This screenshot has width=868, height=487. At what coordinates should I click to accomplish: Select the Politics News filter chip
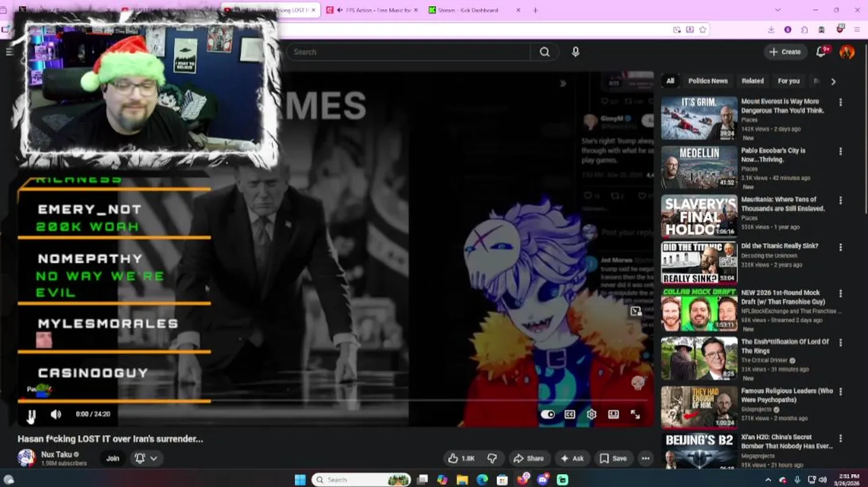(x=708, y=81)
